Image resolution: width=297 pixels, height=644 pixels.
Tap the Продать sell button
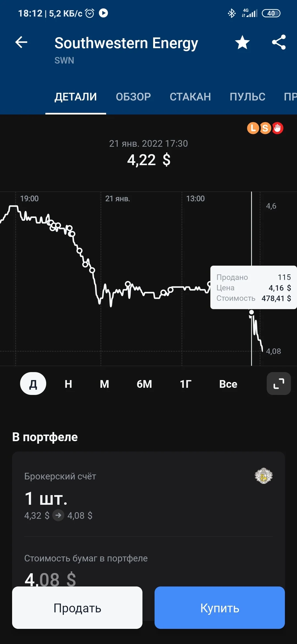click(77, 608)
